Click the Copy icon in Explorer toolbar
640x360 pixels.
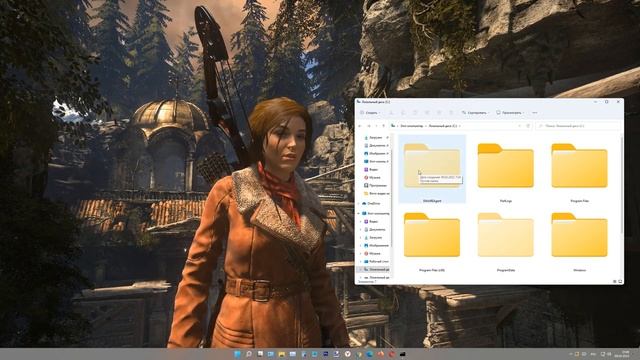[x=403, y=113]
